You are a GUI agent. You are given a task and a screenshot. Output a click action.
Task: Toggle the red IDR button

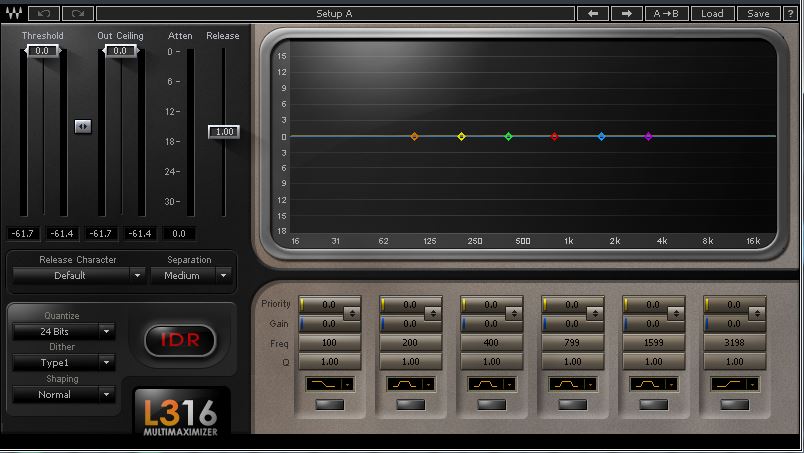180,340
